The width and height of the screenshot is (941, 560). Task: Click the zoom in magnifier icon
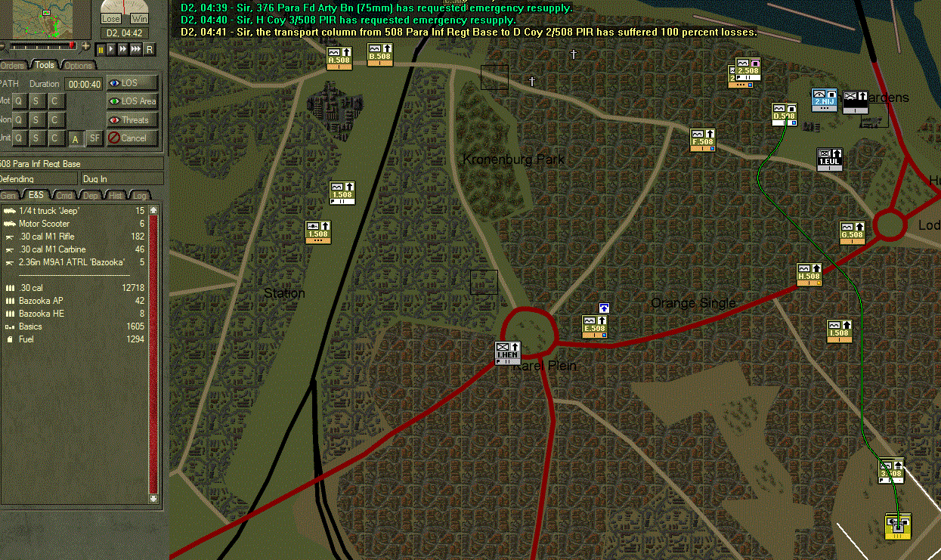coord(85,47)
